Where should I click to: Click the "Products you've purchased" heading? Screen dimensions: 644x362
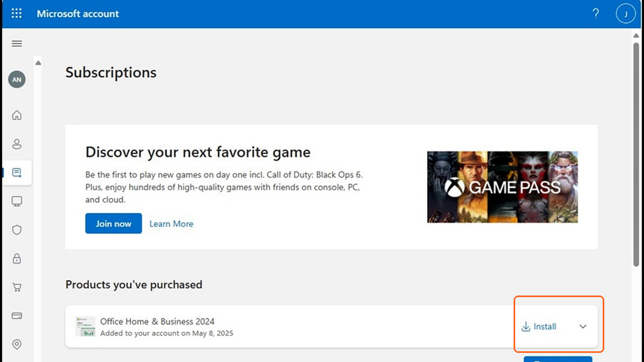(x=134, y=284)
